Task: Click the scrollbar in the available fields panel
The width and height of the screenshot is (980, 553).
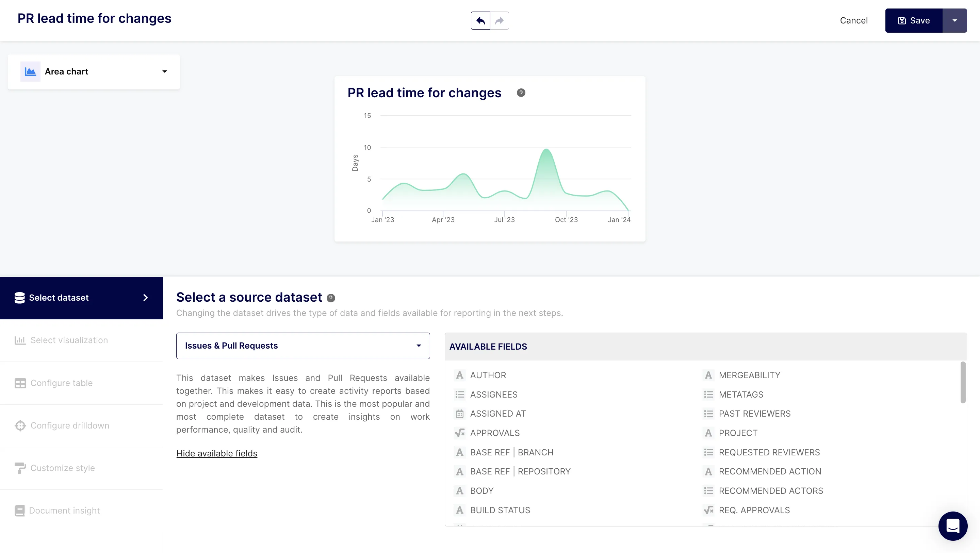Action: (x=963, y=383)
